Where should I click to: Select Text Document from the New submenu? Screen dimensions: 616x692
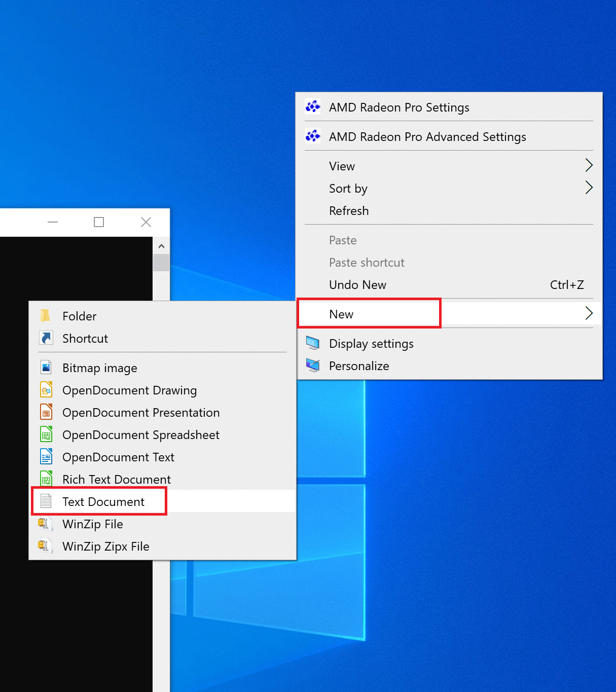point(103,501)
